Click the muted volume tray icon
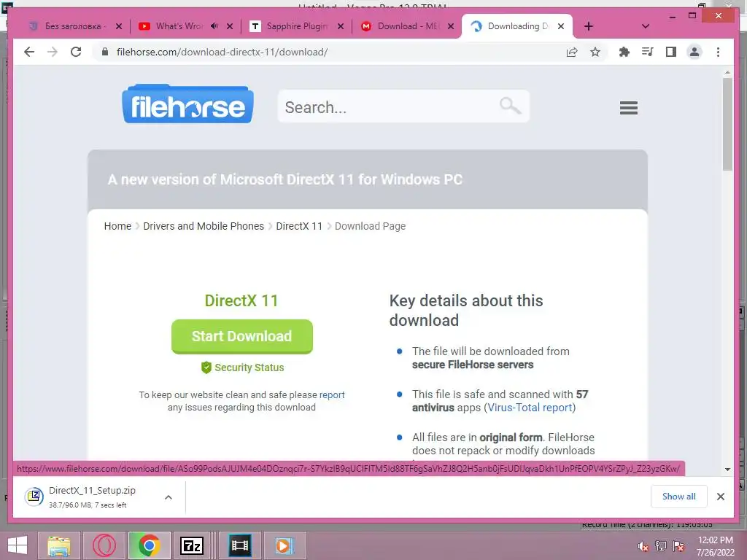747x560 pixels. tap(643, 546)
